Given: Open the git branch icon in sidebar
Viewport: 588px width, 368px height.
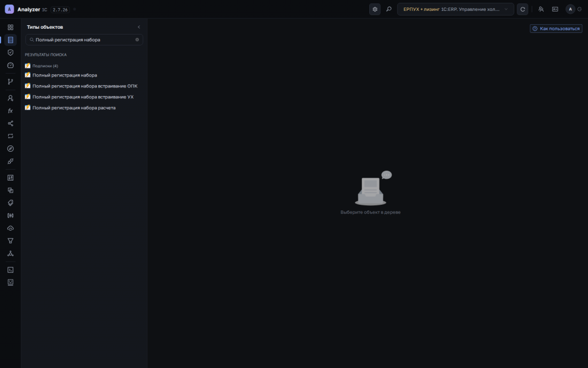Looking at the screenshot, I should click(x=10, y=82).
